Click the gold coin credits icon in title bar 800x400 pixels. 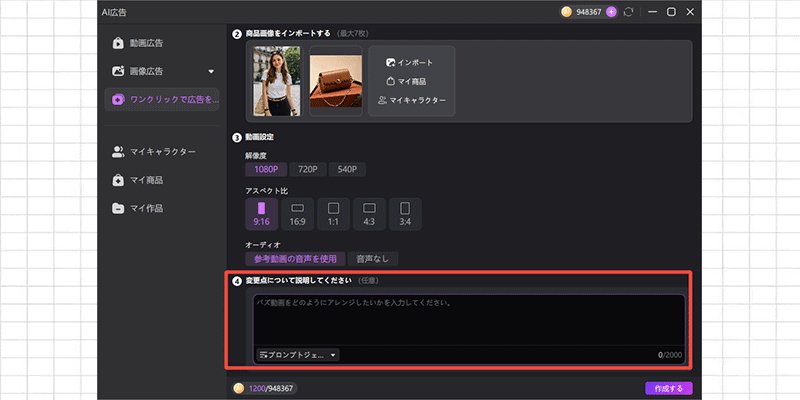click(566, 12)
